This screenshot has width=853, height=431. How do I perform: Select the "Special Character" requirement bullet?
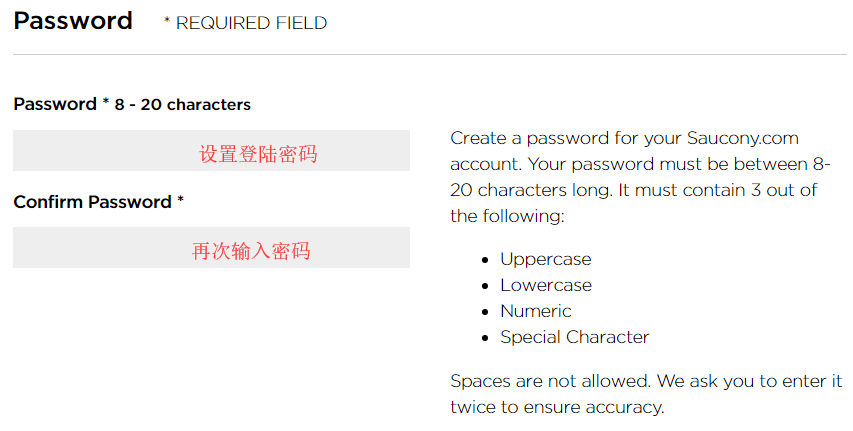[x=574, y=337]
